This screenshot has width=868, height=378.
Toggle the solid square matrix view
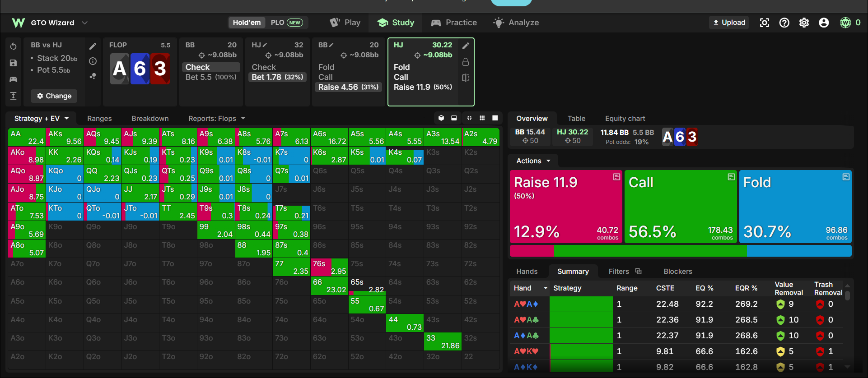click(x=495, y=118)
